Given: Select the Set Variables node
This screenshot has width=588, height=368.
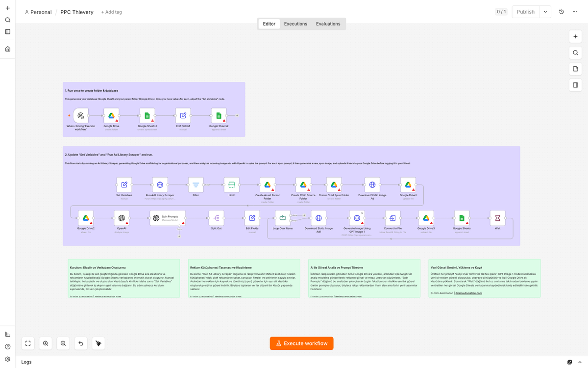Looking at the screenshot, I should coord(124,185).
